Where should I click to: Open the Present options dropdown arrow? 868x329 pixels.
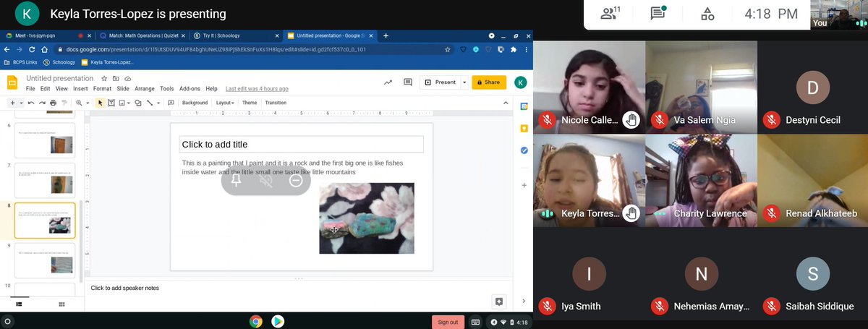click(464, 82)
